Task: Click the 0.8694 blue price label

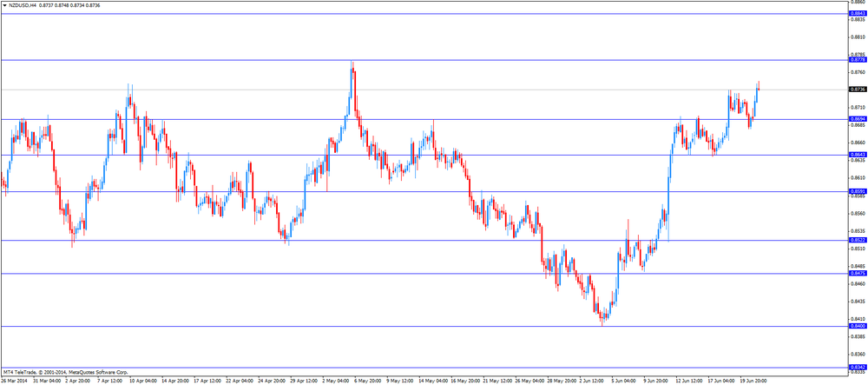Action: [x=857, y=119]
